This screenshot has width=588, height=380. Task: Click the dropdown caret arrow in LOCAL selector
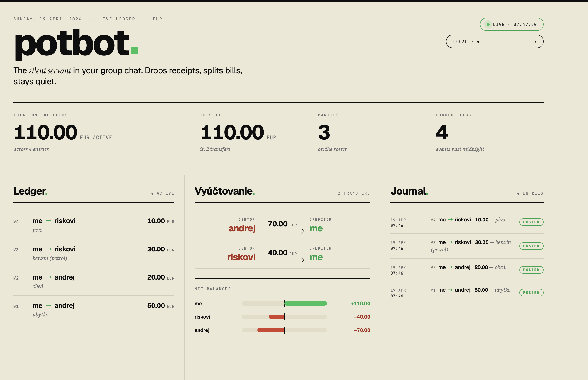[x=535, y=42]
